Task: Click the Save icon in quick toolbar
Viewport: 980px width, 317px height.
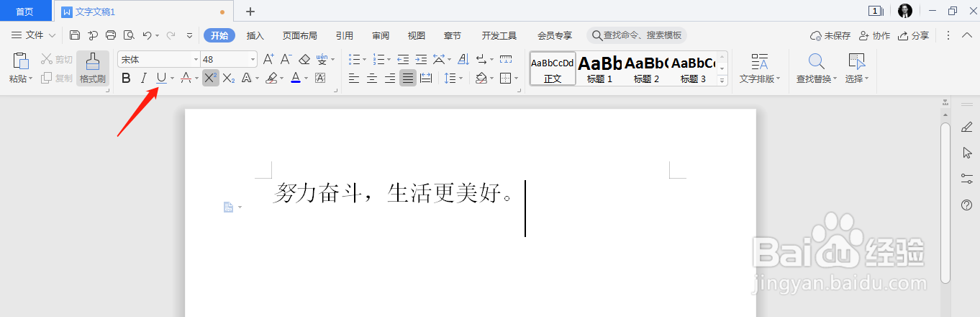Action: (75, 35)
